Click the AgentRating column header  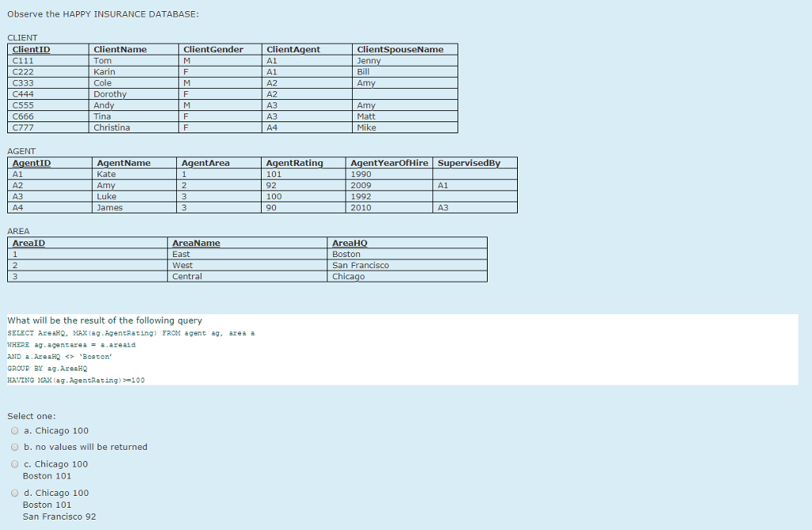tap(294, 163)
